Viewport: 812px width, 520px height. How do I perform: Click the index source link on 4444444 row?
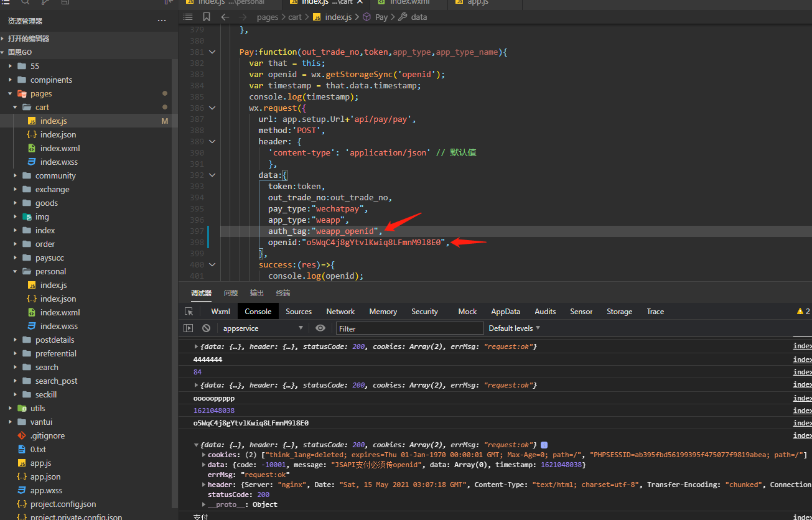click(x=802, y=360)
